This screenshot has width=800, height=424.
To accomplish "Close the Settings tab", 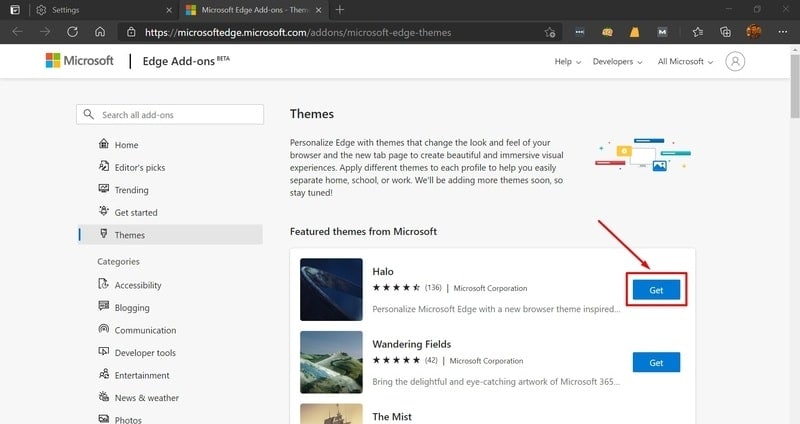I will 170,10.
